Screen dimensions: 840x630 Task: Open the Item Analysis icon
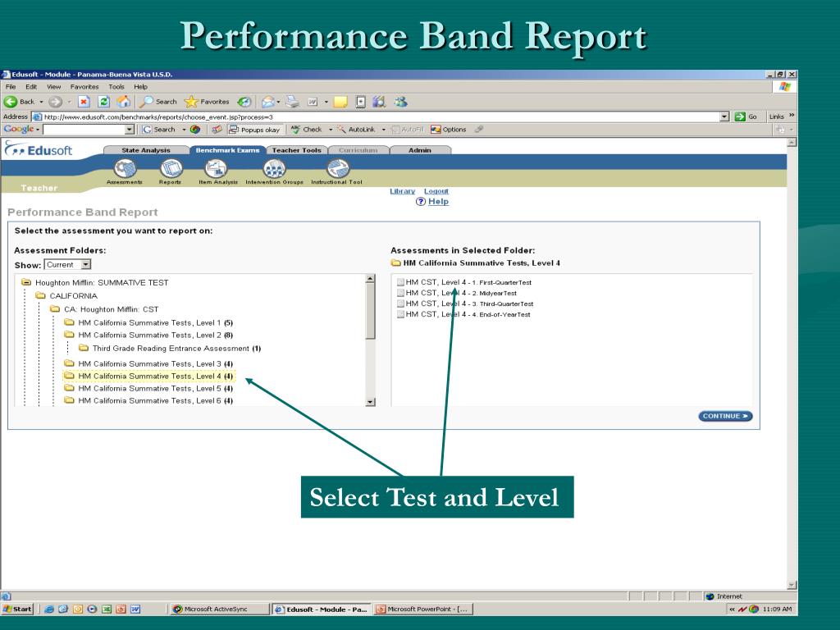click(x=217, y=169)
